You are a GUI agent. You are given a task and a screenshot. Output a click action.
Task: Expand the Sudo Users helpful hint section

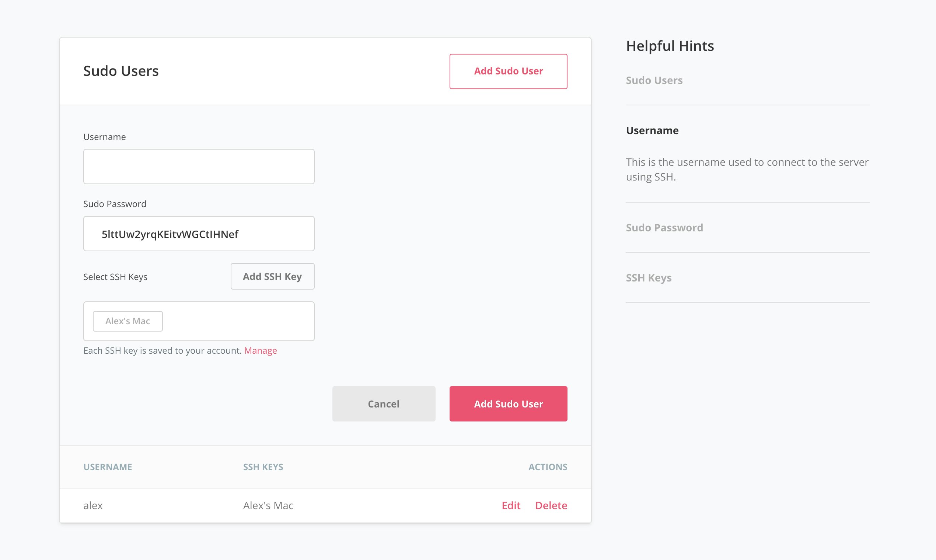click(654, 80)
